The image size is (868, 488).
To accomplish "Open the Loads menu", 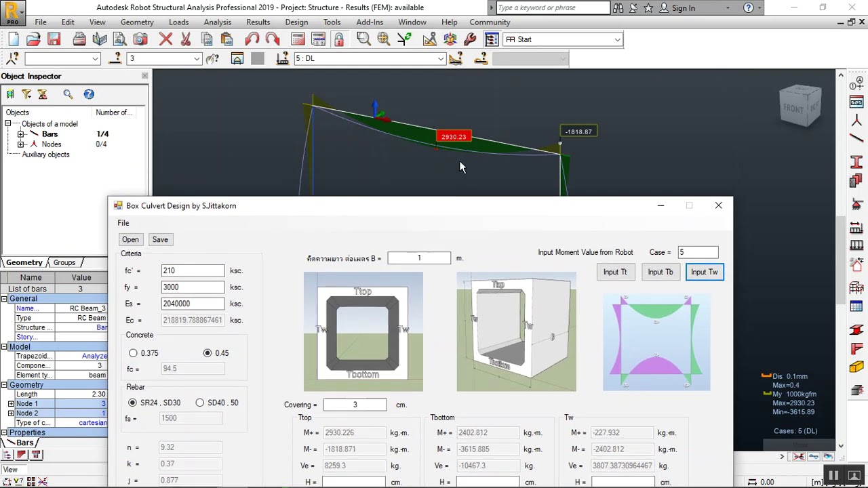I will click(179, 22).
